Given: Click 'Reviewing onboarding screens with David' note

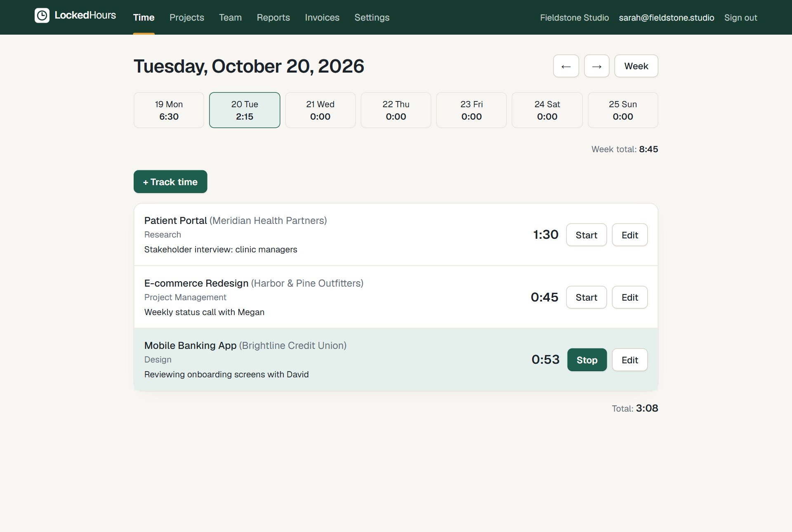Looking at the screenshot, I should click(x=226, y=374).
